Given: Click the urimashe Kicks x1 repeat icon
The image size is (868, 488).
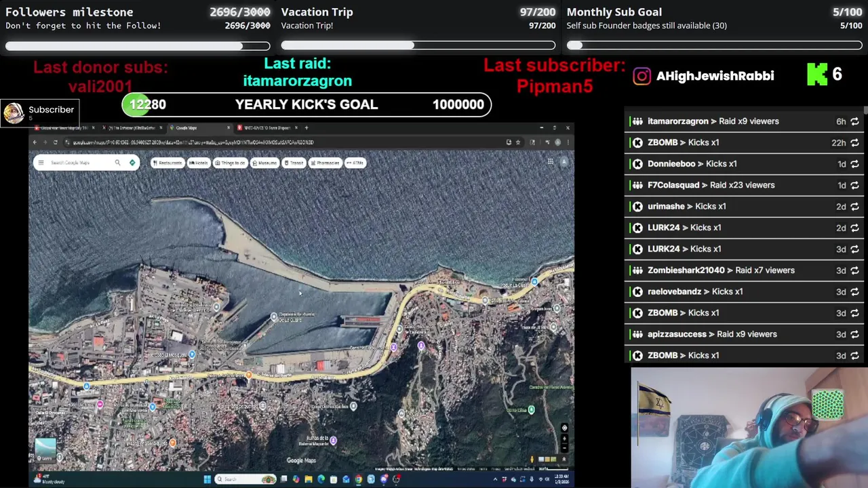Looking at the screenshot, I should coord(854,207).
